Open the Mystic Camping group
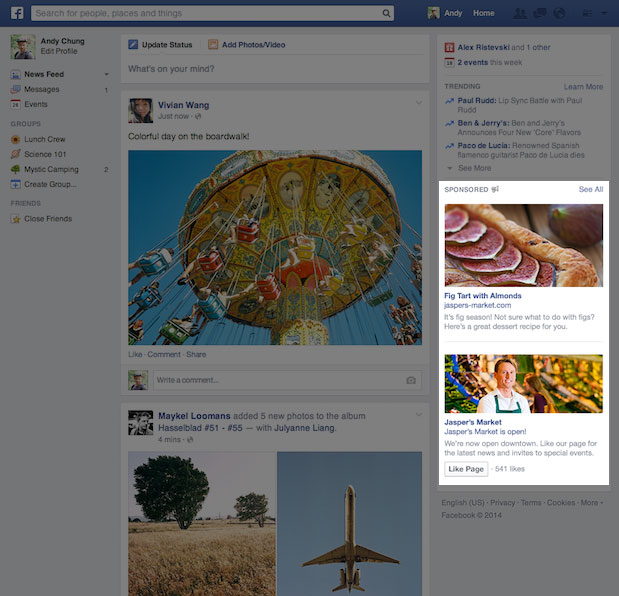Viewport: 619px width, 596px height. [50, 169]
